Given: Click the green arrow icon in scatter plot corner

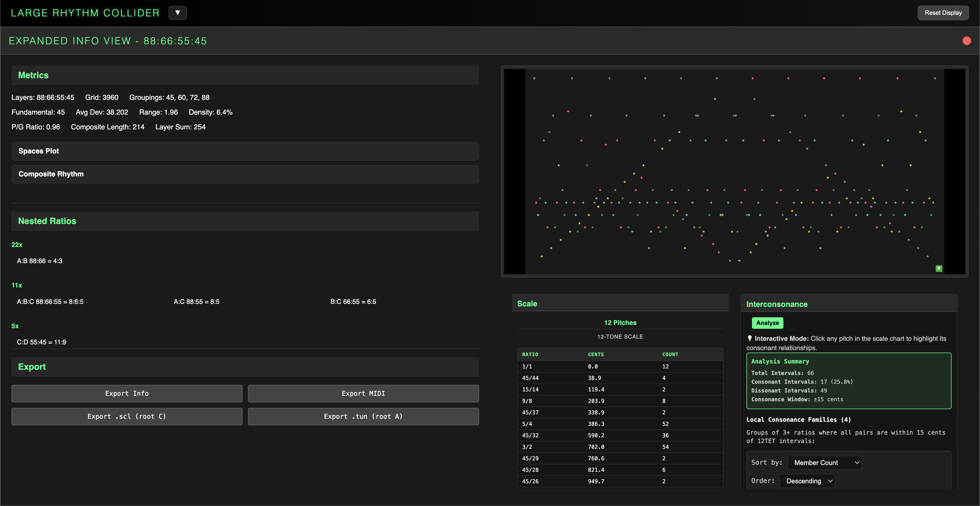Looking at the screenshot, I should tap(938, 268).
